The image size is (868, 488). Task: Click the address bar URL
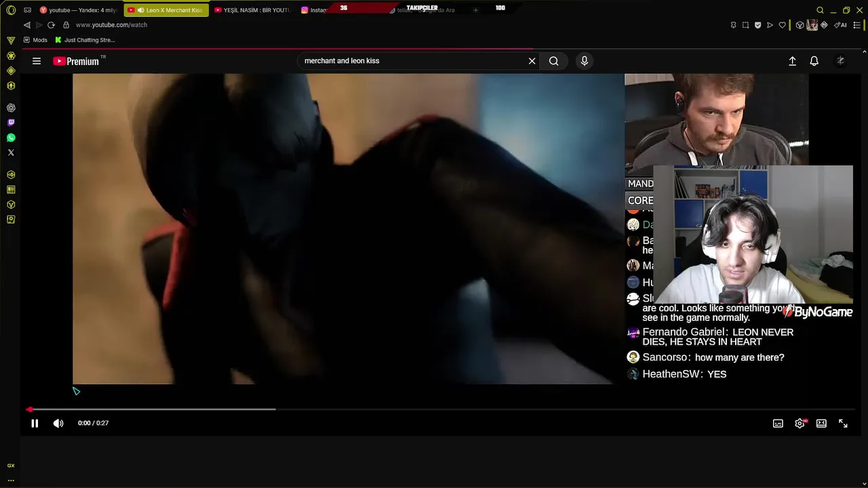point(111,25)
